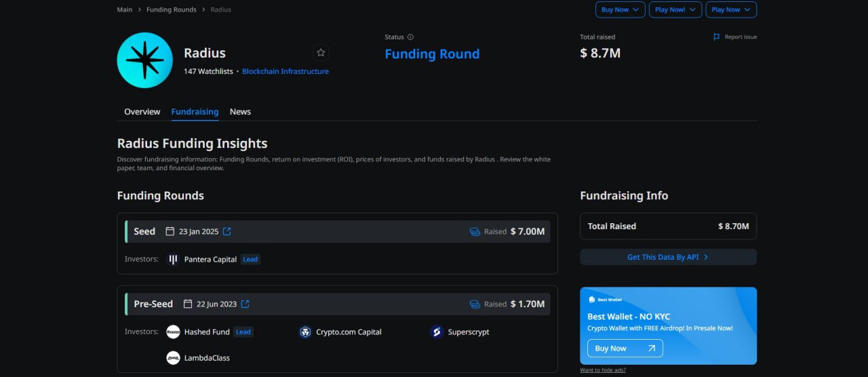The image size is (868, 377).
Task: Click the Crypto.com Capital logo icon
Action: tap(305, 332)
